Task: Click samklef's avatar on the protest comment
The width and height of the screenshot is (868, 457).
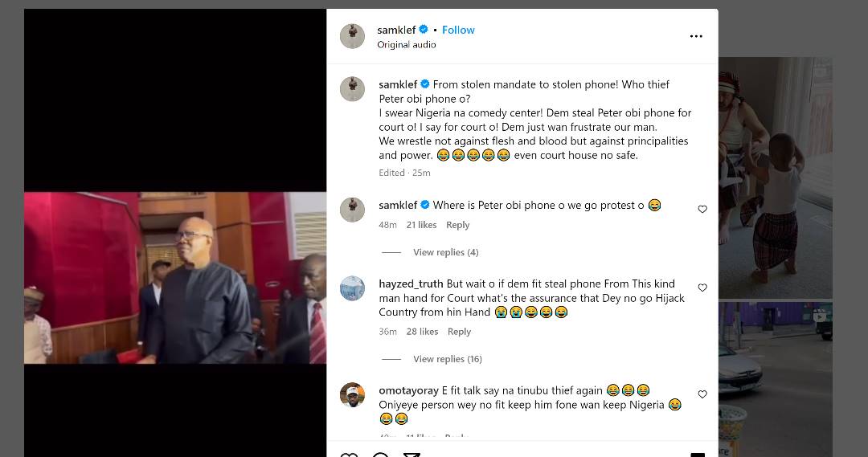Action: tap(352, 209)
